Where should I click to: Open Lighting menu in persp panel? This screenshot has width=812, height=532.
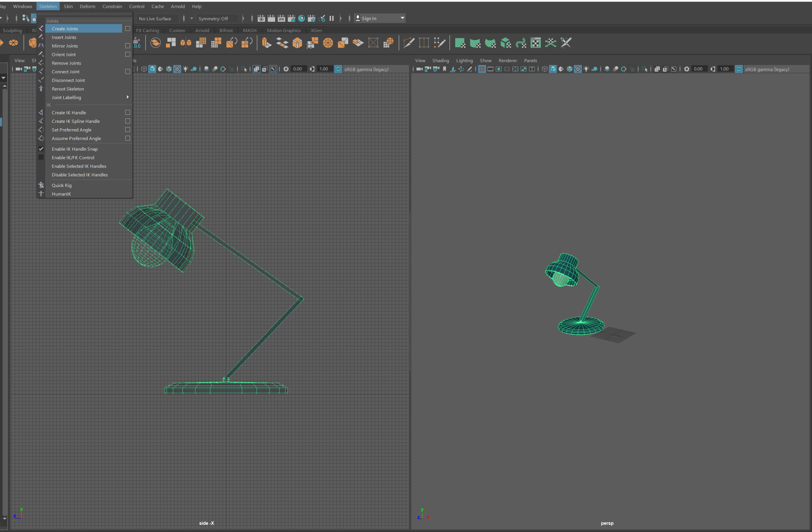[x=464, y=61]
